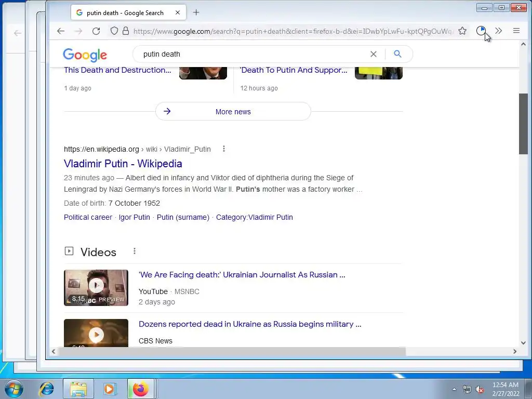Click the horizontal scroll left arrow
Viewport: 532px width, 399px height.
coord(54,352)
